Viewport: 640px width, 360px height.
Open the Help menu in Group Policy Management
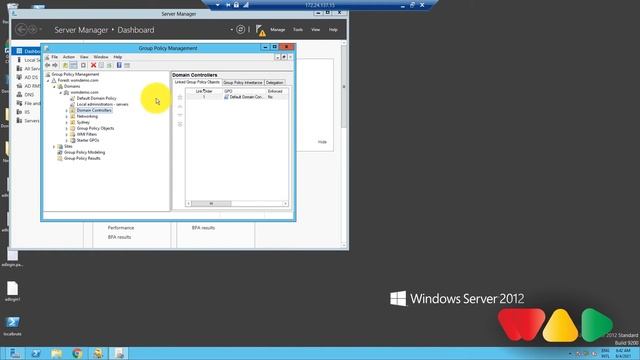[118, 57]
